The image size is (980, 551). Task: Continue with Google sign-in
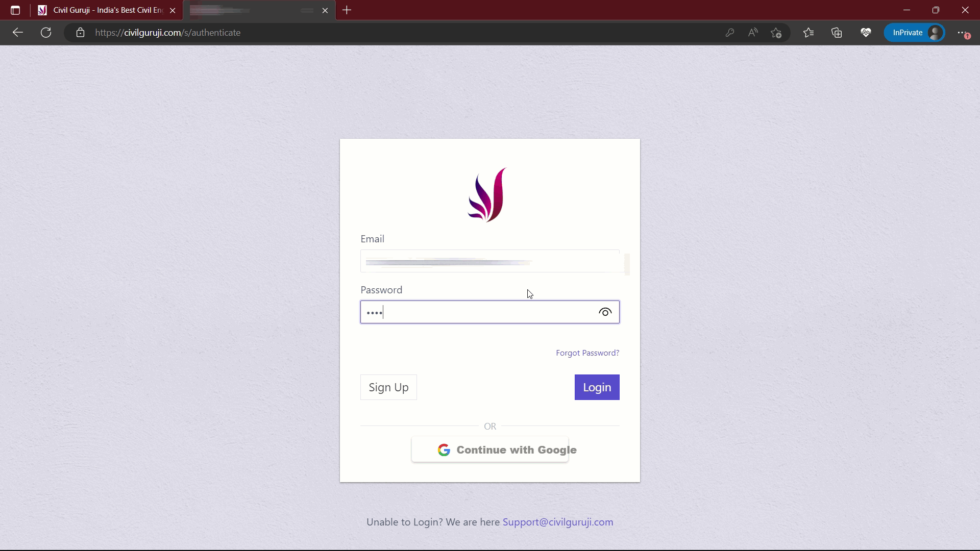tap(490, 449)
